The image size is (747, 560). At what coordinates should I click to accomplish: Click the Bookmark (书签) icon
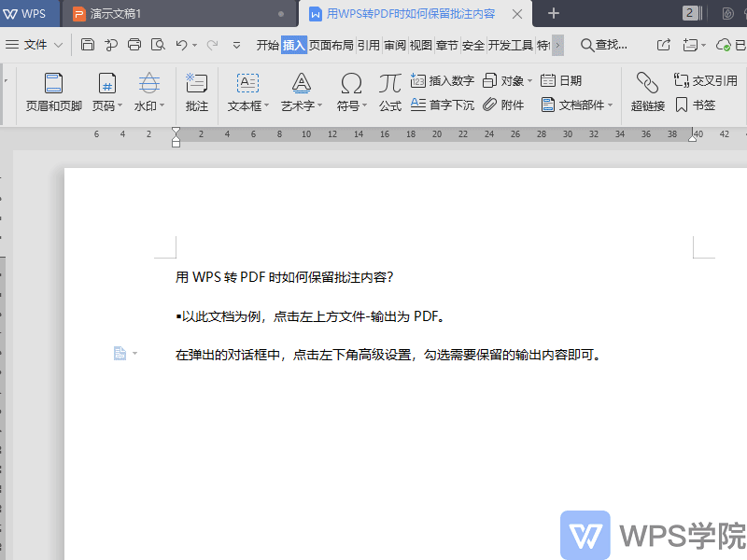tap(696, 105)
